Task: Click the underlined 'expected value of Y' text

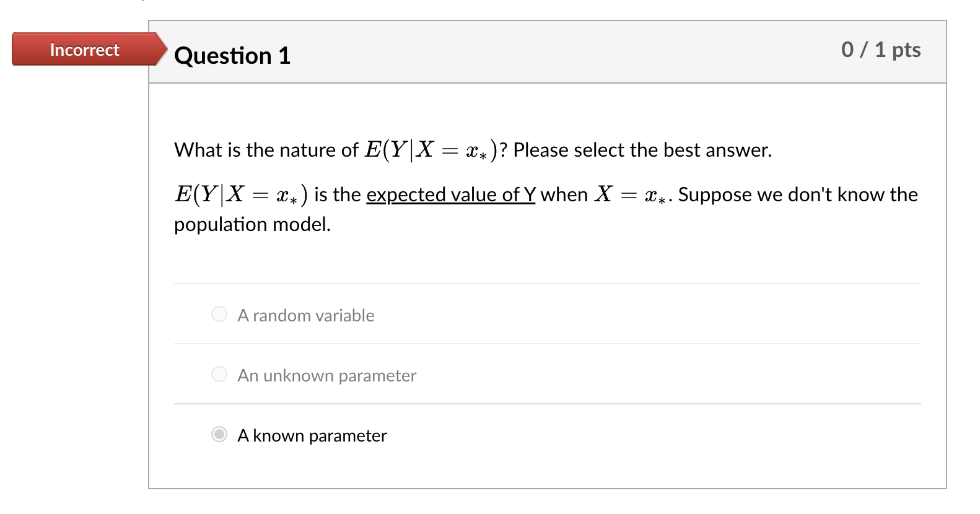Action: coord(450,195)
